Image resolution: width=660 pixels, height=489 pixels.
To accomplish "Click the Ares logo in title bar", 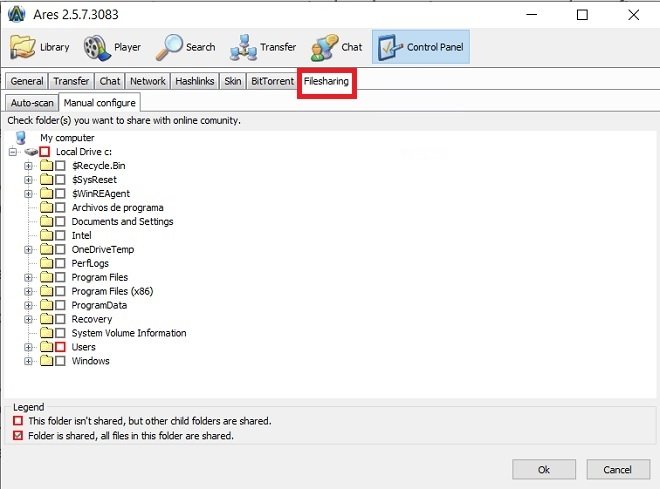I will 17,14.
